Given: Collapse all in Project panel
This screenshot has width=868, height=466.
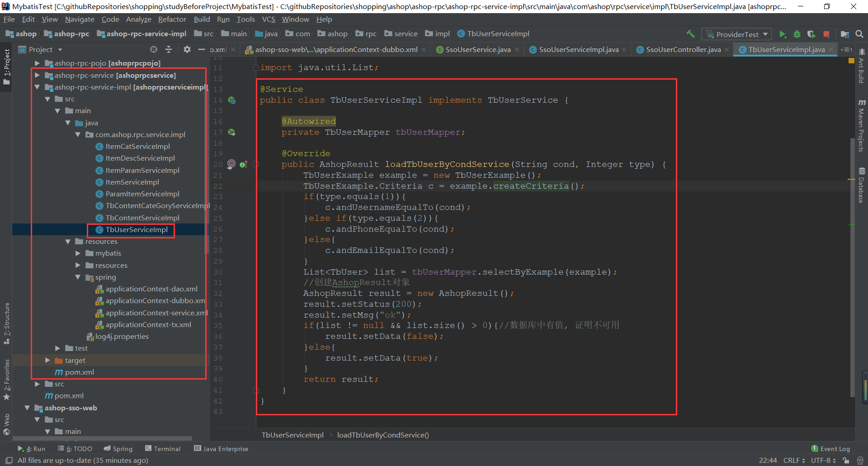Looking at the screenshot, I should tap(169, 49).
